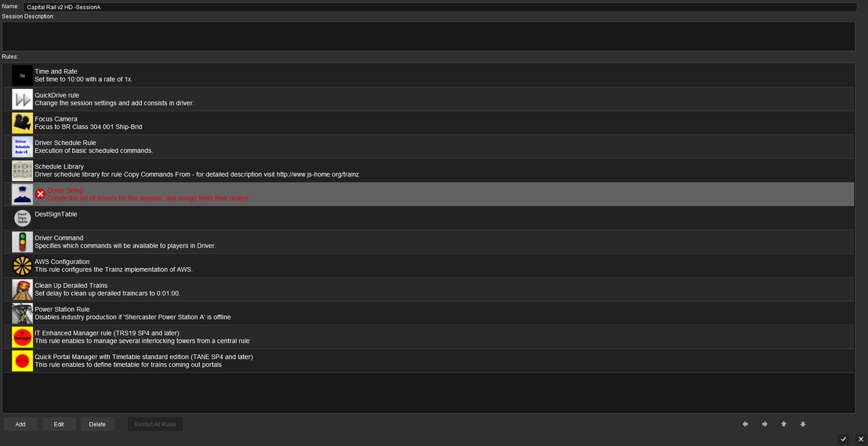This screenshot has height=446, width=868.
Task: Select the Time and Rate rule icon
Action: click(x=22, y=75)
